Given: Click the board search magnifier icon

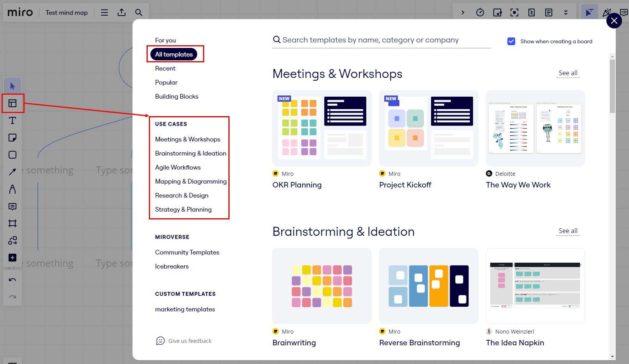Looking at the screenshot, I should tap(139, 12).
